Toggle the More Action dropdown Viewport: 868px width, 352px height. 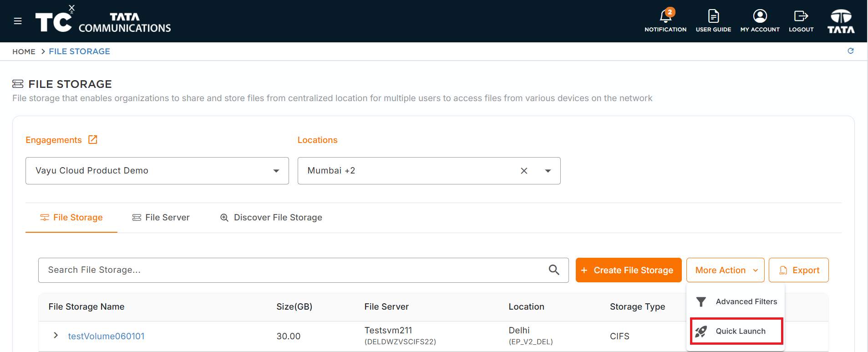coord(726,270)
